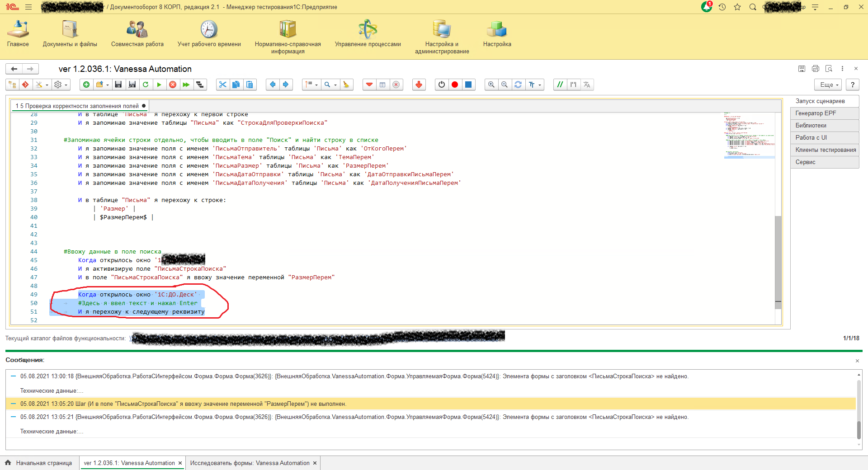Add to favorites with star icon
The width and height of the screenshot is (868, 470).
737,7
